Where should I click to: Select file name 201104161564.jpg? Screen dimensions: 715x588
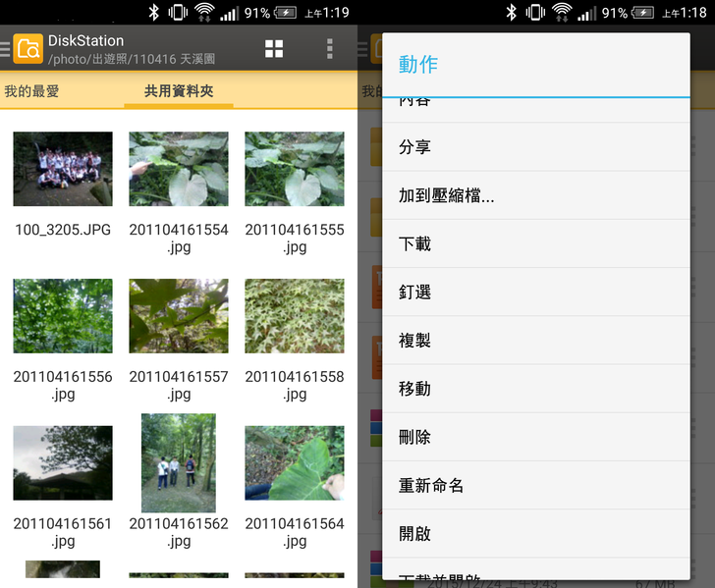(295, 533)
